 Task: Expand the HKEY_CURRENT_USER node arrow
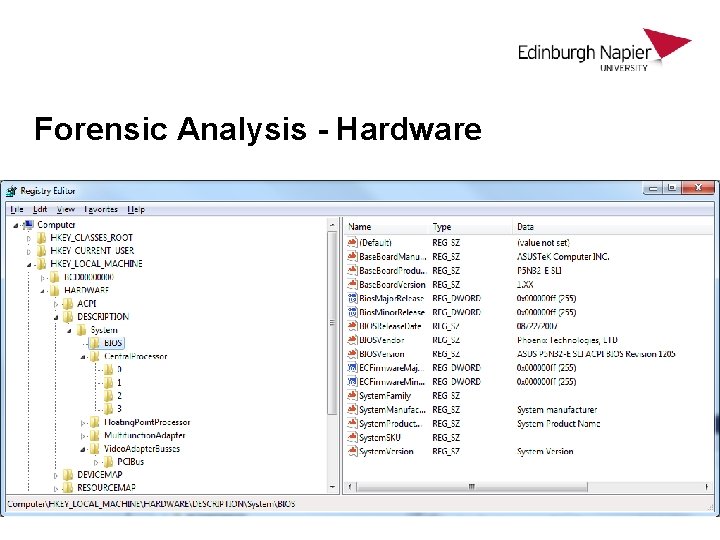point(28,251)
